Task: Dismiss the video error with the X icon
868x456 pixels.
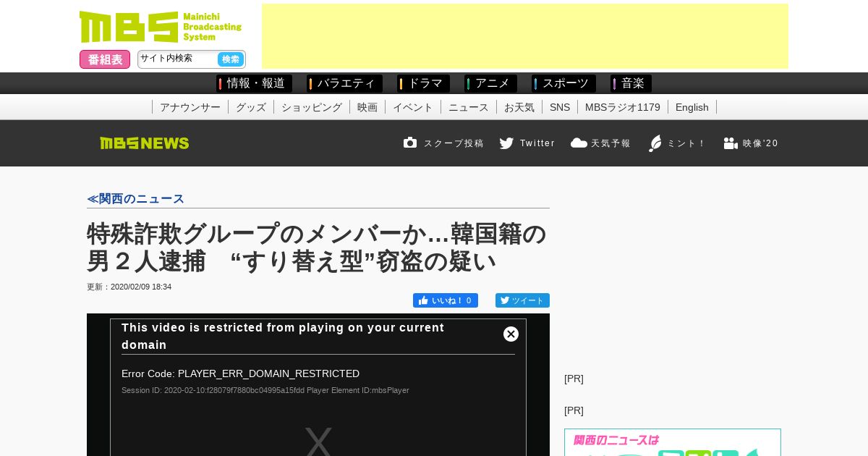Action: pos(511,334)
